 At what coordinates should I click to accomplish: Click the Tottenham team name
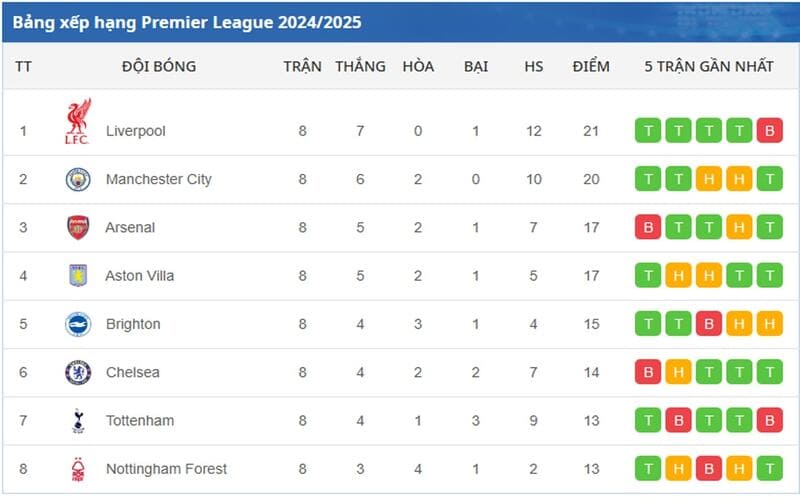point(139,421)
